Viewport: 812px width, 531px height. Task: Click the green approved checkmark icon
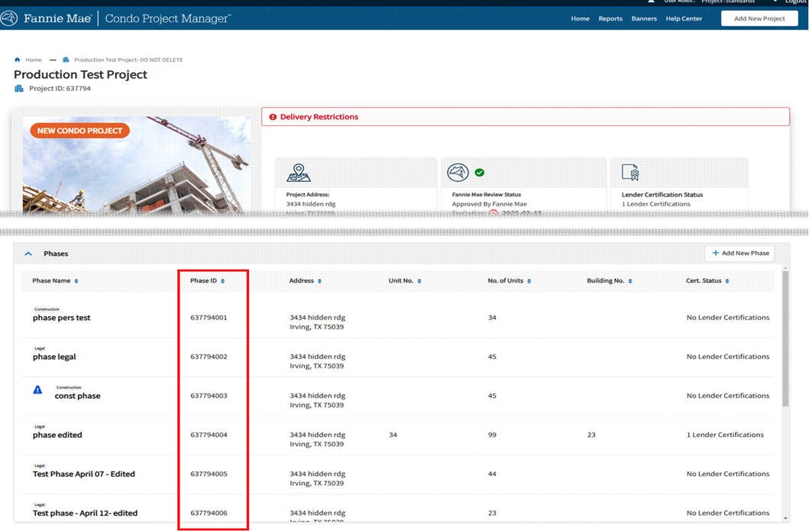pos(480,173)
